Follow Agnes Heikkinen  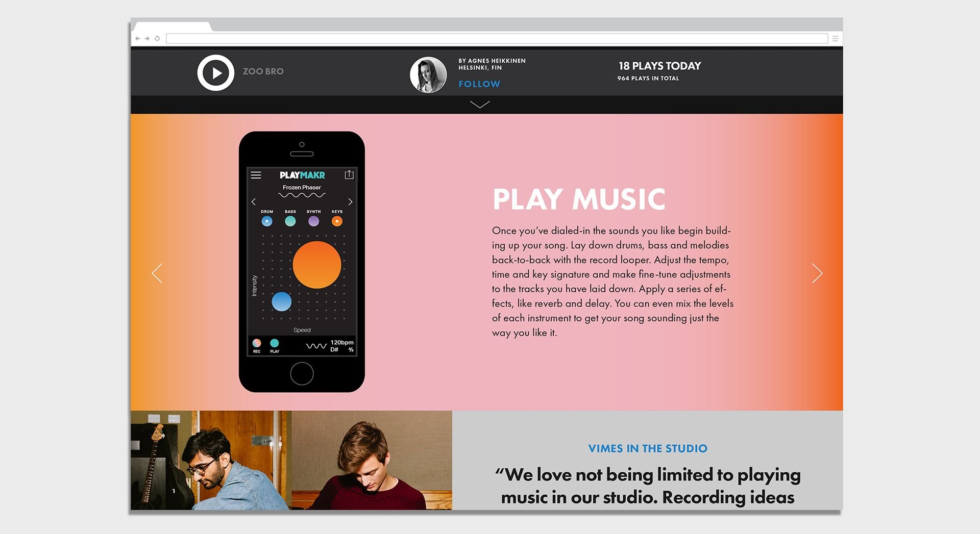[x=479, y=84]
